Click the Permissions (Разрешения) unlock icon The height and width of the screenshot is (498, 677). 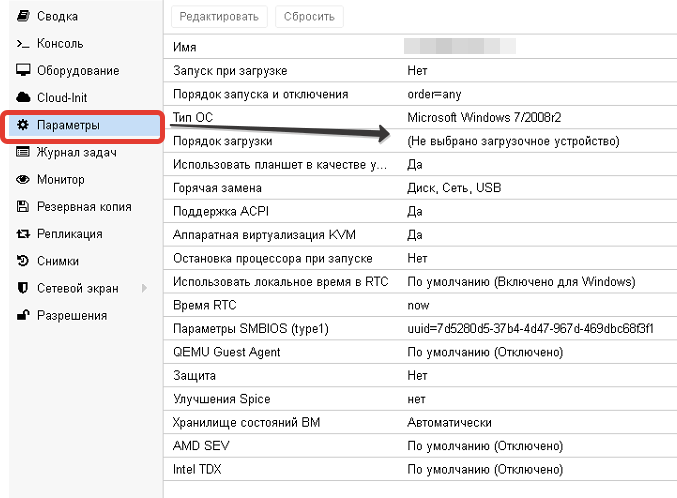pos(23,316)
